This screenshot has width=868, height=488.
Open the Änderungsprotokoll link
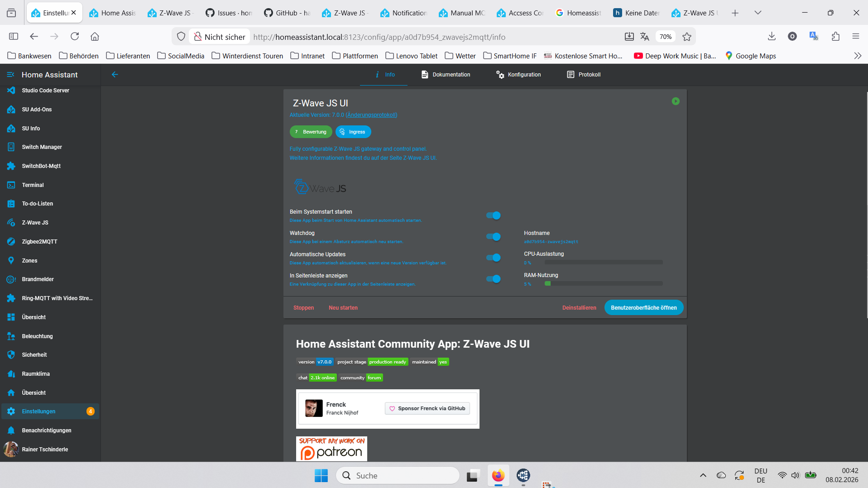point(371,115)
